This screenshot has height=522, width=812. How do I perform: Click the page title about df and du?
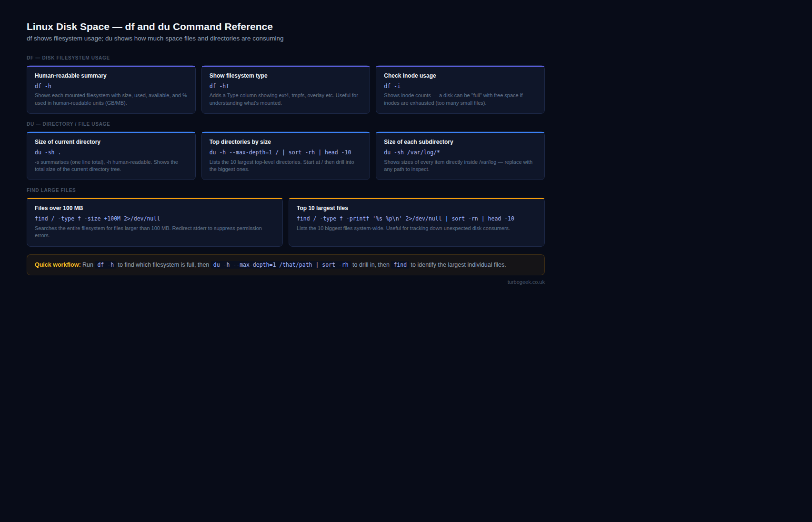tap(150, 27)
